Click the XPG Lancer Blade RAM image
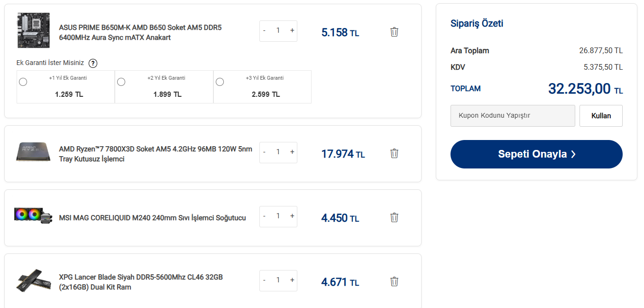644x308 pixels. coord(33,280)
